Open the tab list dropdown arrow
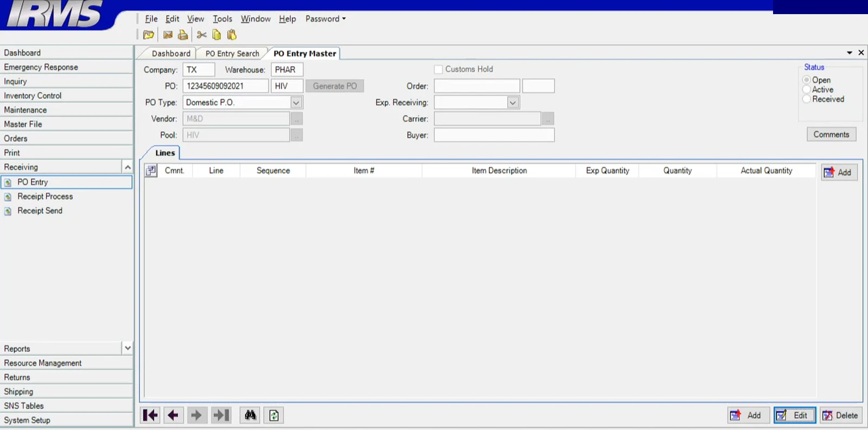The width and height of the screenshot is (868, 430). [x=850, y=53]
